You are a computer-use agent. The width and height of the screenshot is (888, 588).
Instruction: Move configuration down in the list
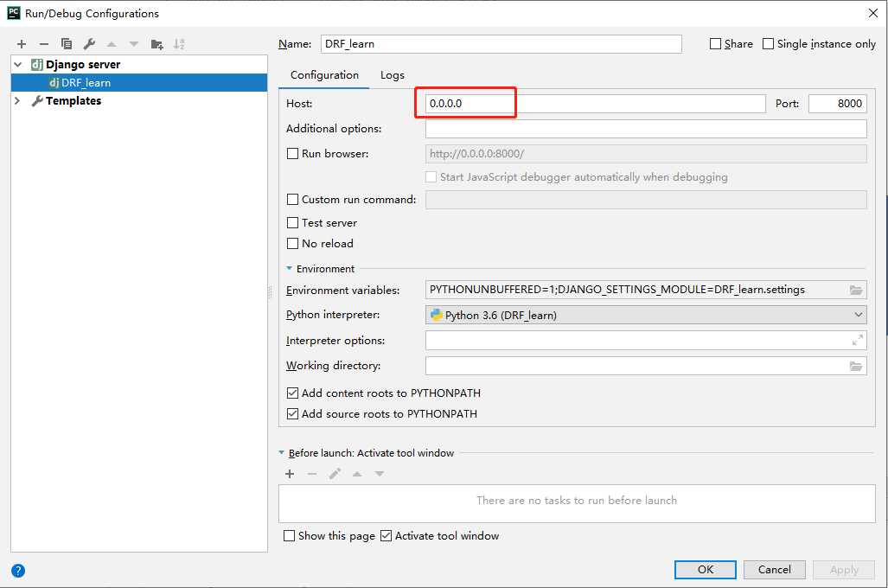tap(134, 44)
